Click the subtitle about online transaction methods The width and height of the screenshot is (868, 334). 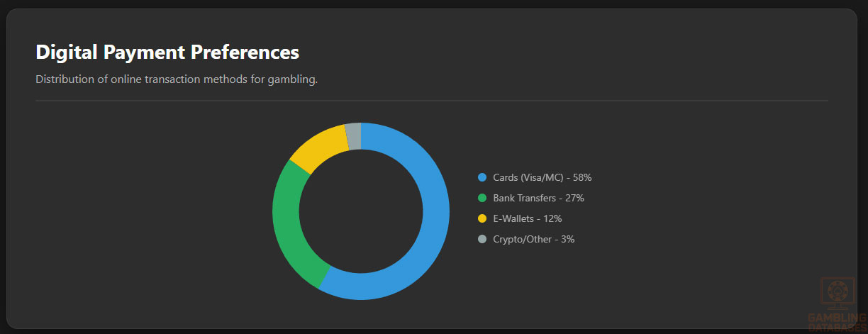pyautogui.click(x=177, y=79)
